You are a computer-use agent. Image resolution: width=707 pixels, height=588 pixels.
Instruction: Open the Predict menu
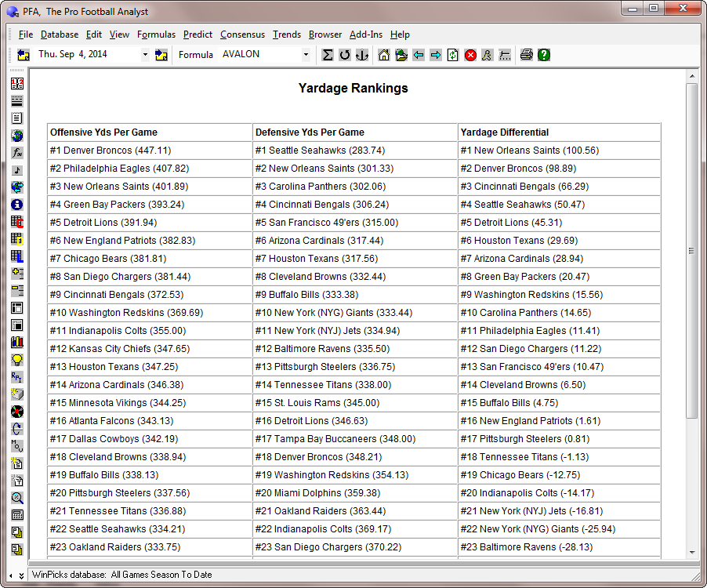pyautogui.click(x=198, y=34)
